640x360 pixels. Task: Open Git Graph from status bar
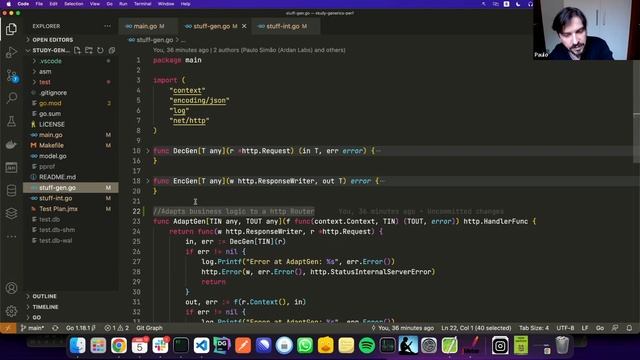[149, 328]
